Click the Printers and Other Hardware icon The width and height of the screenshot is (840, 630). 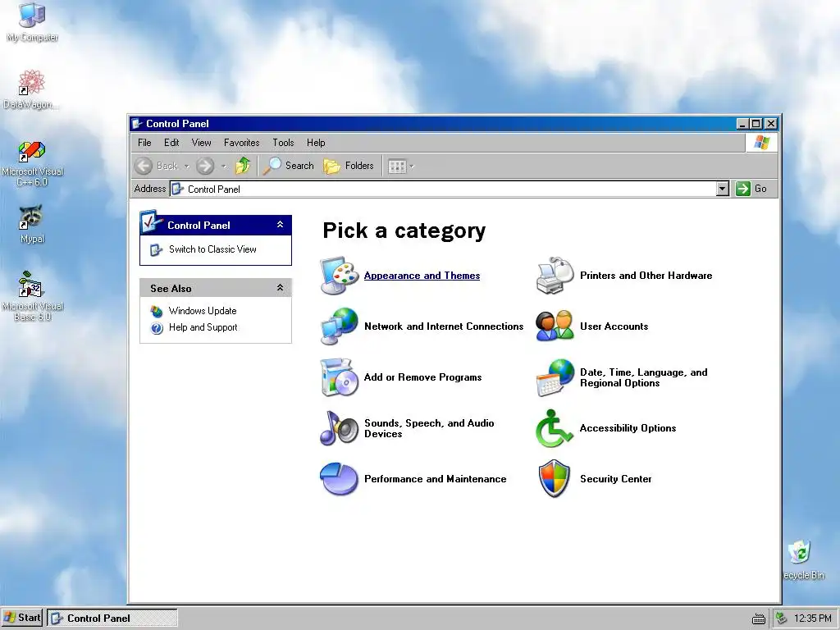[555, 276]
